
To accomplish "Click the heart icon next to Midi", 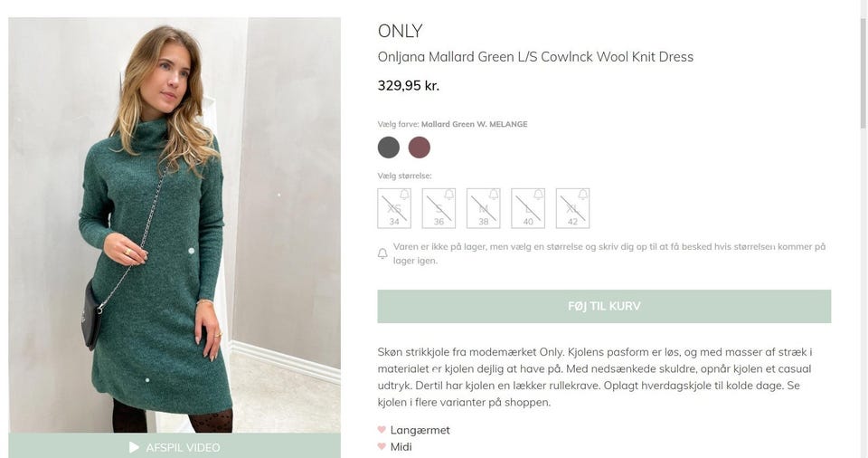I will click(382, 446).
